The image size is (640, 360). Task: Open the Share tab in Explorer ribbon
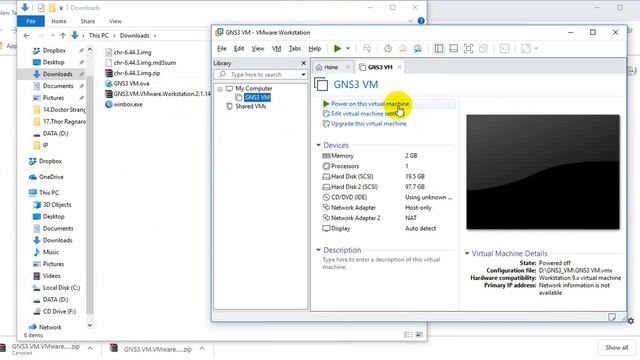point(88,21)
